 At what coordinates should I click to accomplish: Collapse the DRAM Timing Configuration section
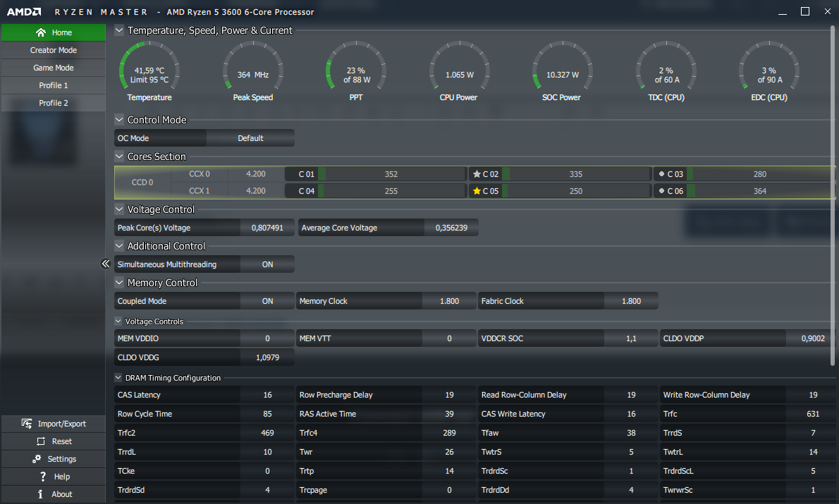coord(118,378)
